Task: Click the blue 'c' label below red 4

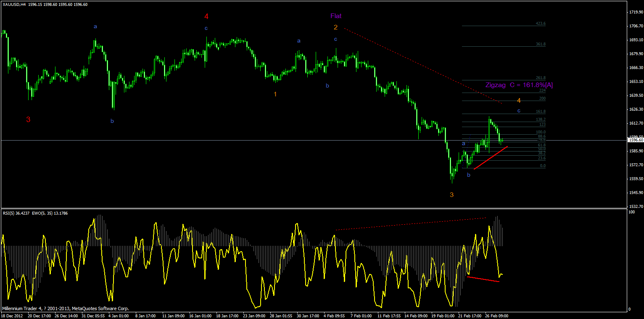Action: (206, 28)
